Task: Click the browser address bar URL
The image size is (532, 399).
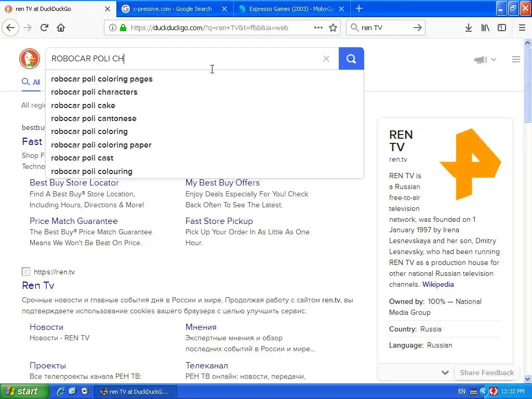Action: coord(209,28)
